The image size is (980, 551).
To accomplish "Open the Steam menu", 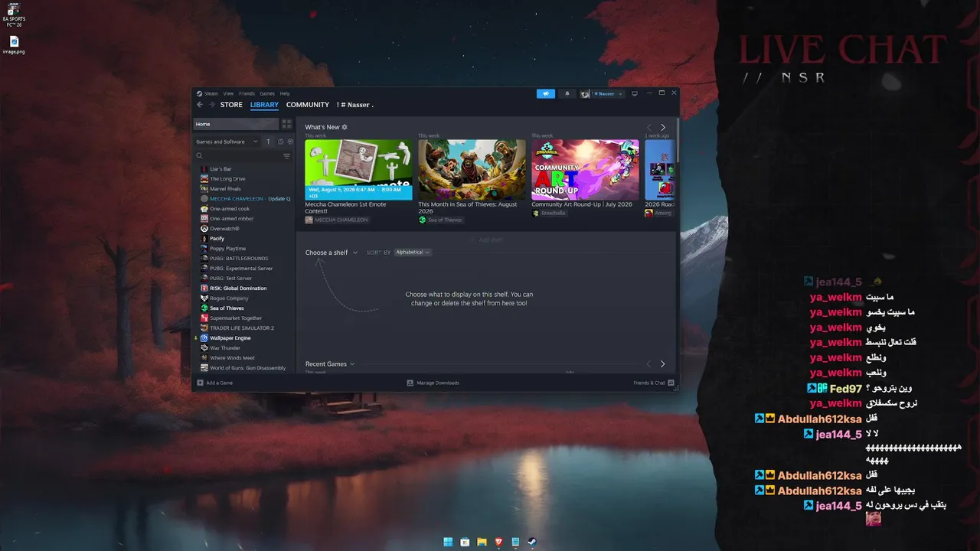I will [x=211, y=93].
